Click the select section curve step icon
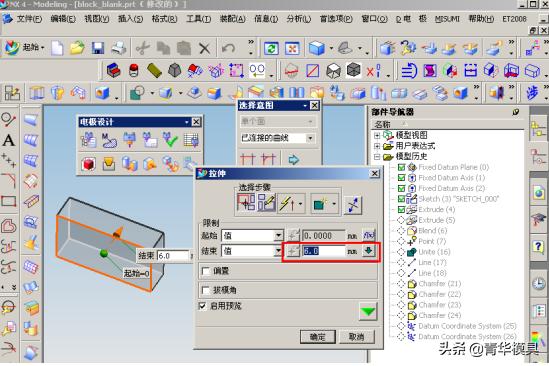The image size is (549, 366). click(246, 202)
